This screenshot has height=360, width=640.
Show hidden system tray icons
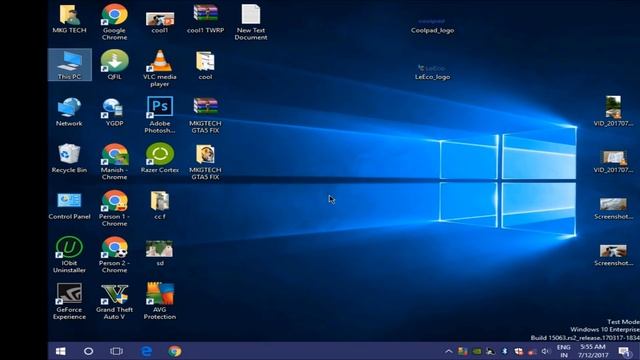448,351
